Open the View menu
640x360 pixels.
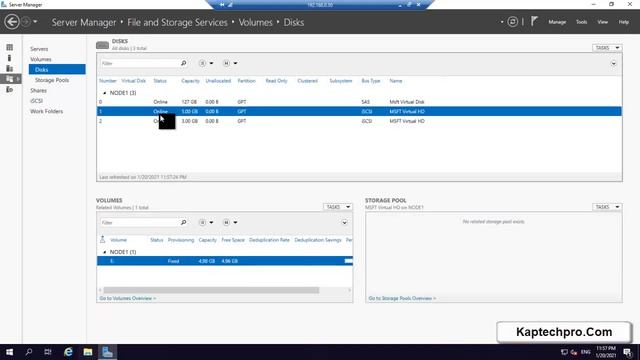point(602,22)
